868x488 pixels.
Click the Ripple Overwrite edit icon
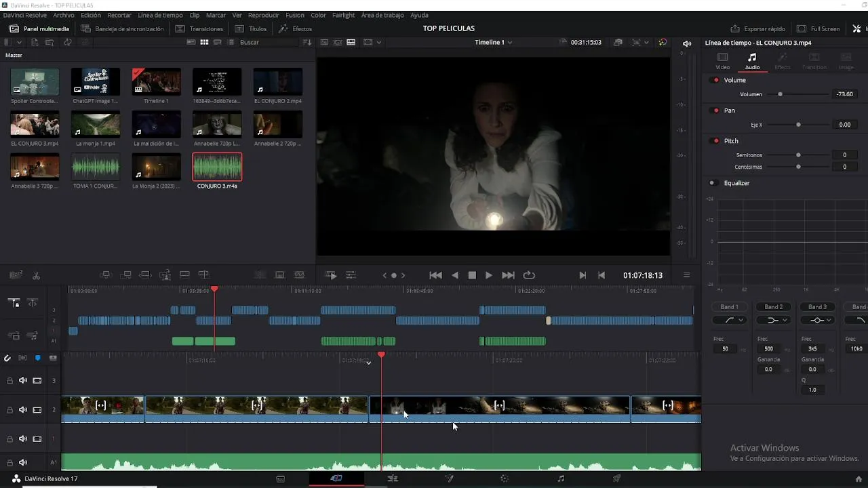145,275
